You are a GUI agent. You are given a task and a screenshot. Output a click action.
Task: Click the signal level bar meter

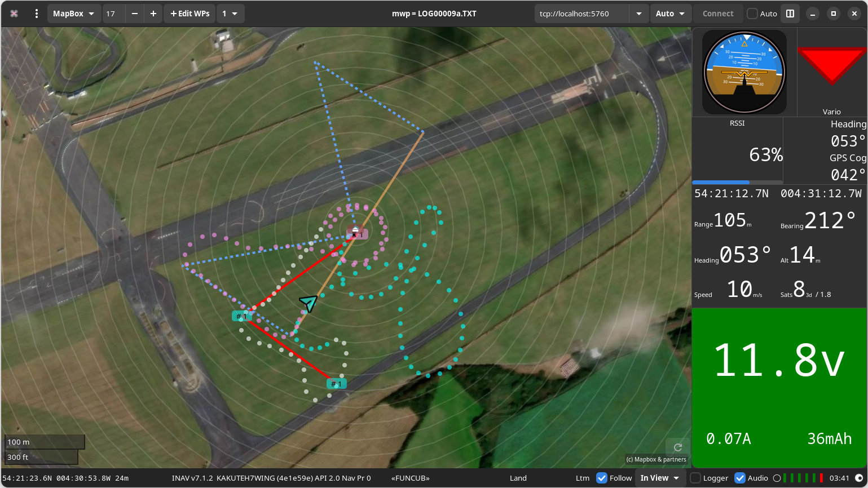tap(803, 478)
